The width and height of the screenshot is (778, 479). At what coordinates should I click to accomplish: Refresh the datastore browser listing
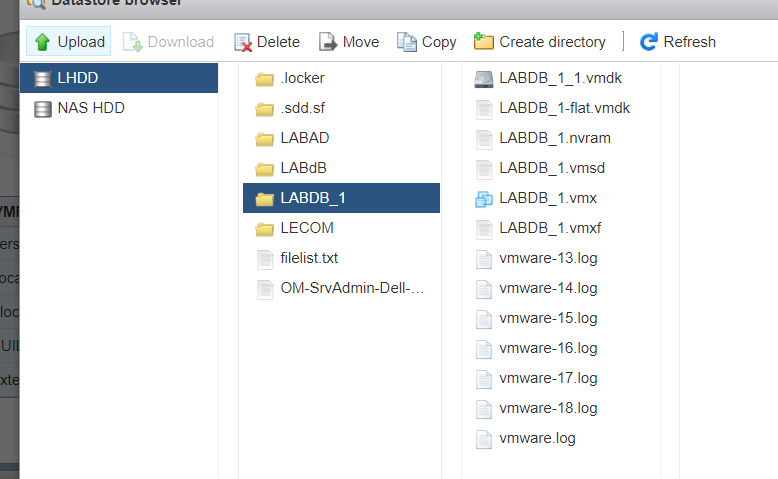click(x=678, y=42)
